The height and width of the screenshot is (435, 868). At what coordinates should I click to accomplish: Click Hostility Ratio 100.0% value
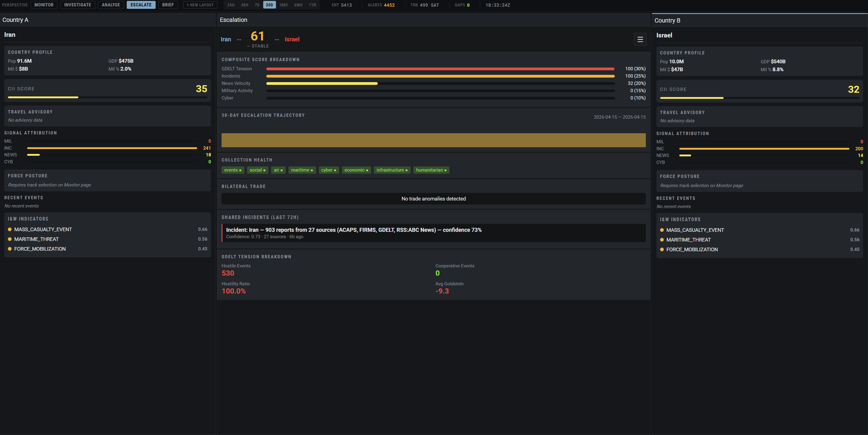point(233,291)
